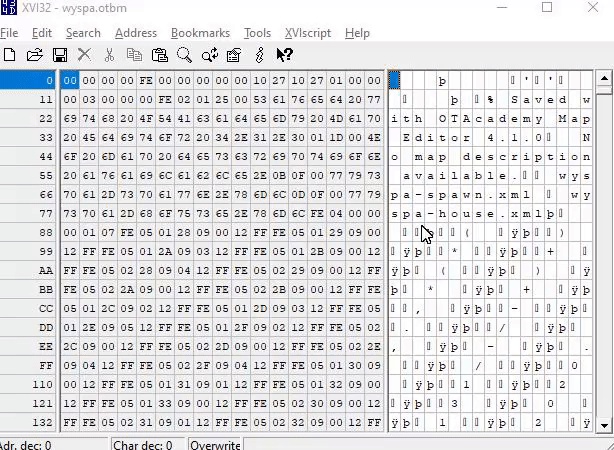614x450 pixels.
Task: Open the Address menu
Action: click(136, 33)
